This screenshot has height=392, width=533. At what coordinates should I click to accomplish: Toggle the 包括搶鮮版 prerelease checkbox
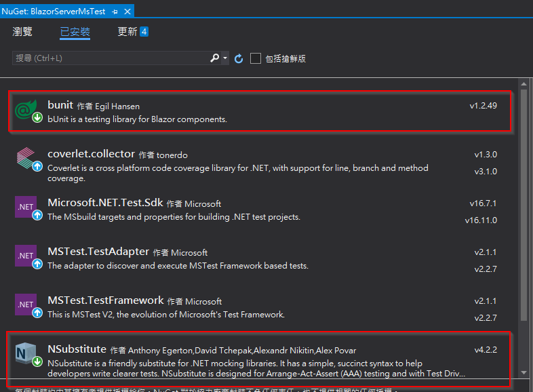(x=256, y=58)
